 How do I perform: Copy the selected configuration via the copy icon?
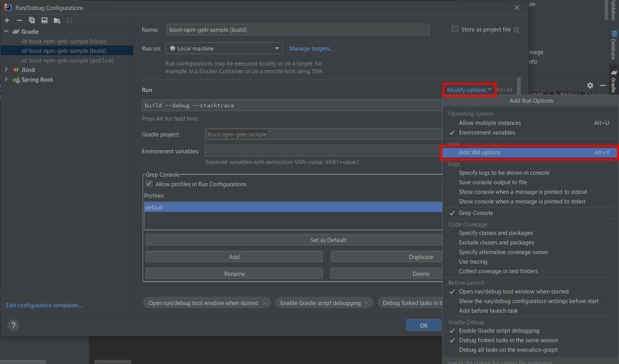click(32, 21)
